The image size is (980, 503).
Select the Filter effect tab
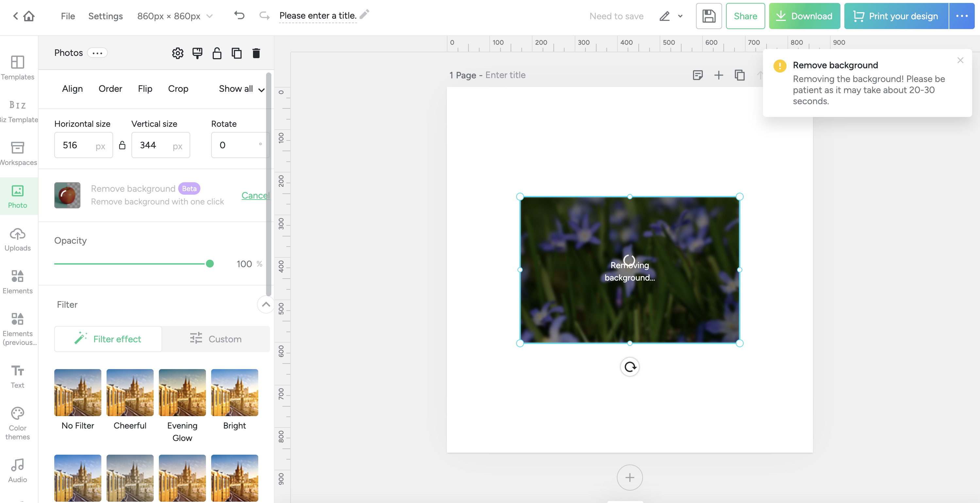[108, 339]
